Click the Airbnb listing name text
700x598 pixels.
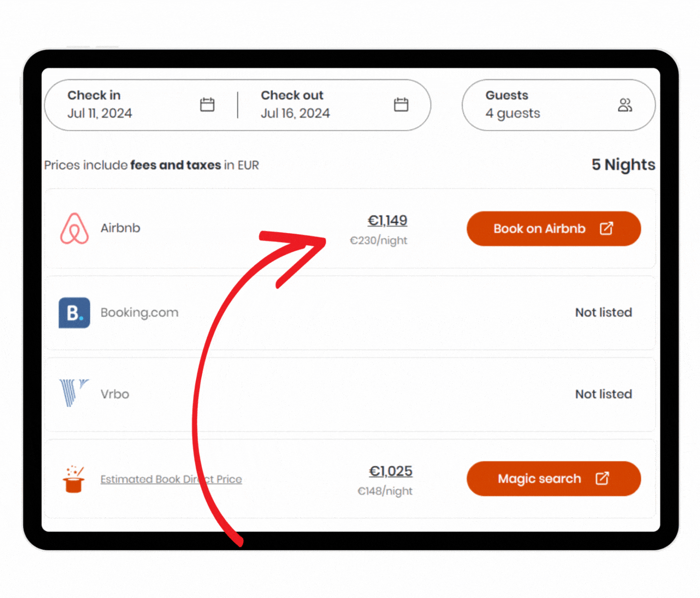[x=121, y=228]
